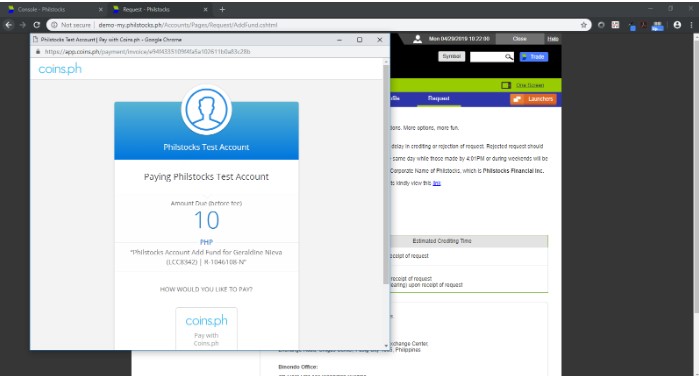
Task: Click the popup address bar URL
Action: pos(148,52)
